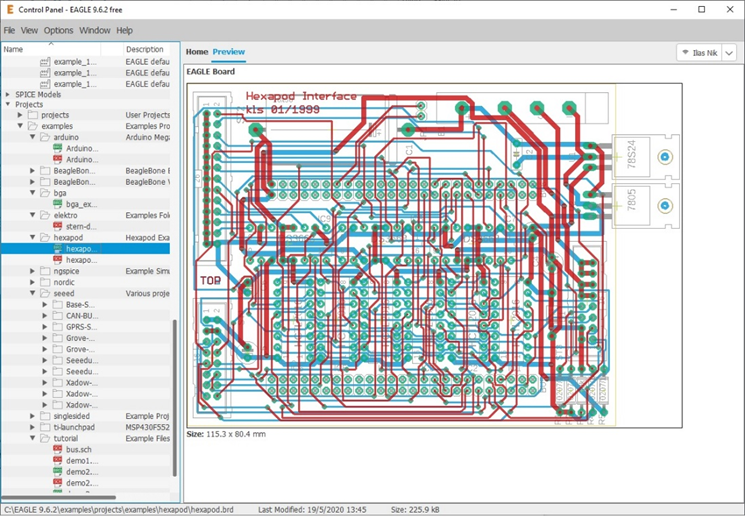Open the Help menu

pyautogui.click(x=124, y=31)
